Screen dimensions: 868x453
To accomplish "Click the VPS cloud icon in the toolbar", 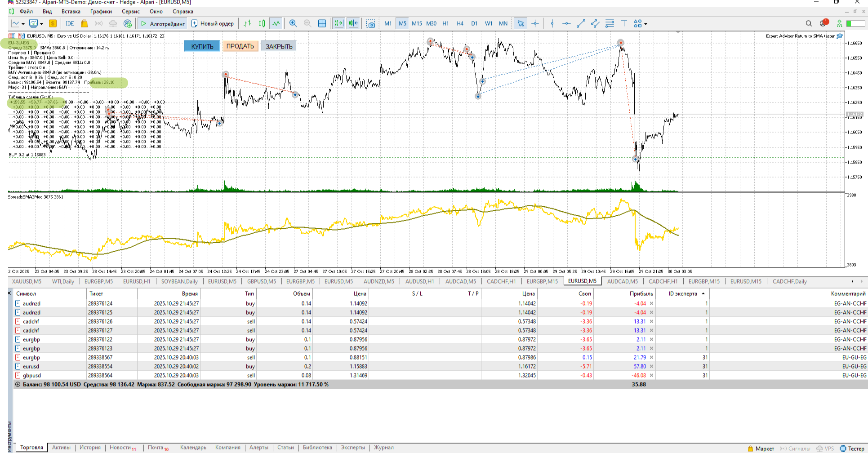I will 113,23.
